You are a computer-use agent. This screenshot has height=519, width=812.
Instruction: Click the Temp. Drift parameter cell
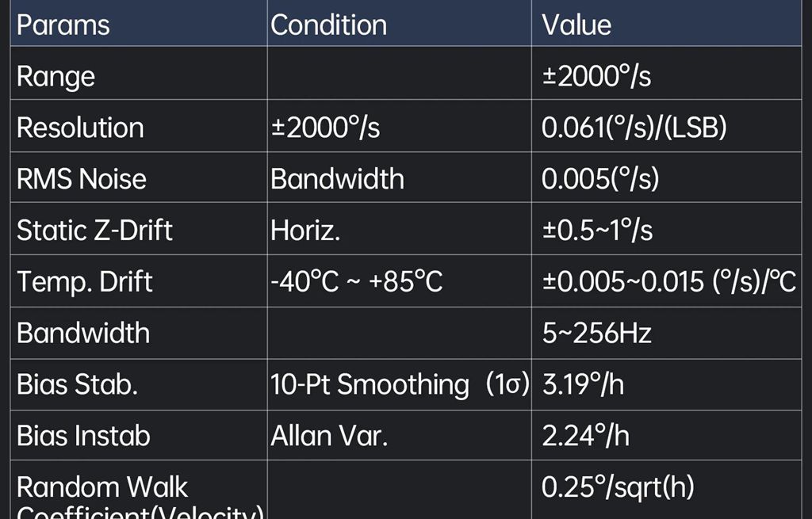[x=85, y=281]
